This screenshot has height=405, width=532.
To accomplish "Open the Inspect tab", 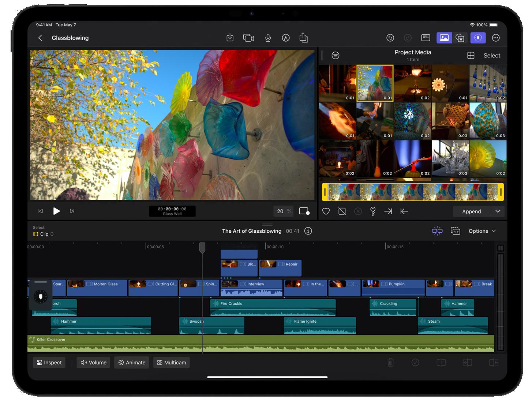I will click(x=49, y=362).
